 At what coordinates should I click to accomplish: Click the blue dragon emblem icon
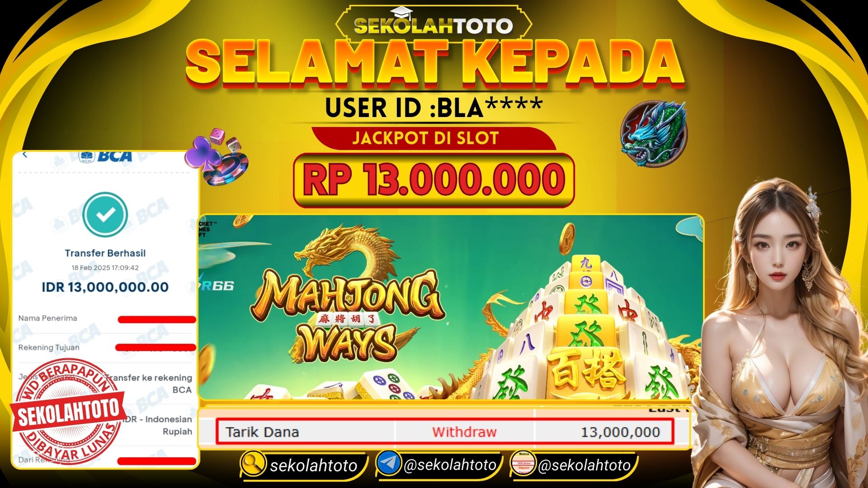pyautogui.click(x=654, y=134)
